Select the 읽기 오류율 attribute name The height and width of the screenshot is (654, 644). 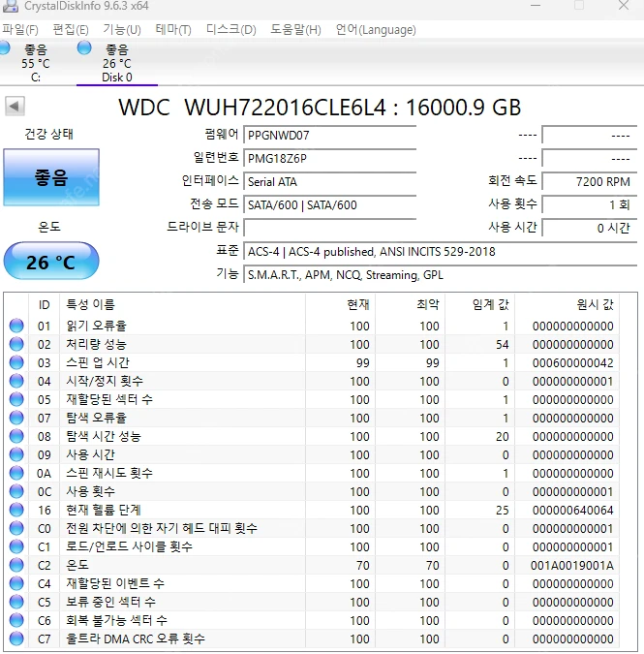coord(96,326)
